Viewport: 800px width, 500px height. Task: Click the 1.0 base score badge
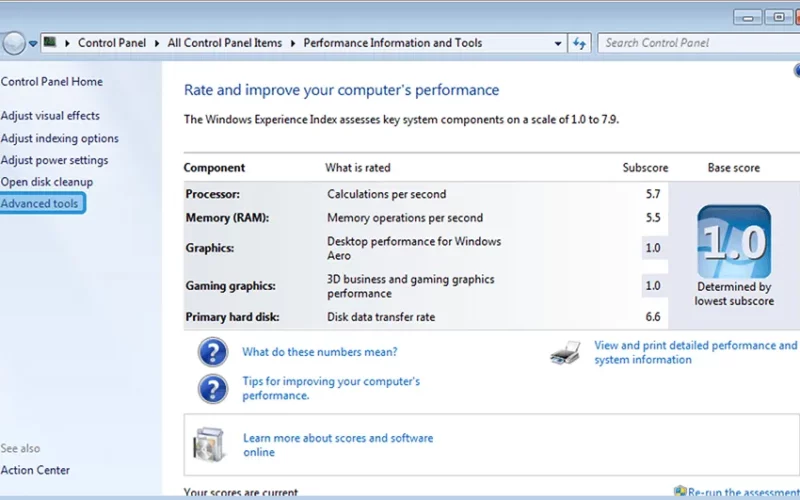[734, 241]
